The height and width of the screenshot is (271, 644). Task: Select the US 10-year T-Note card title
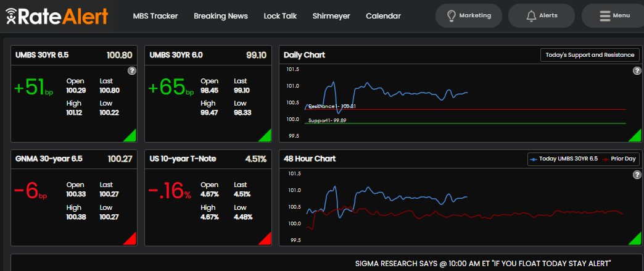[183, 159]
